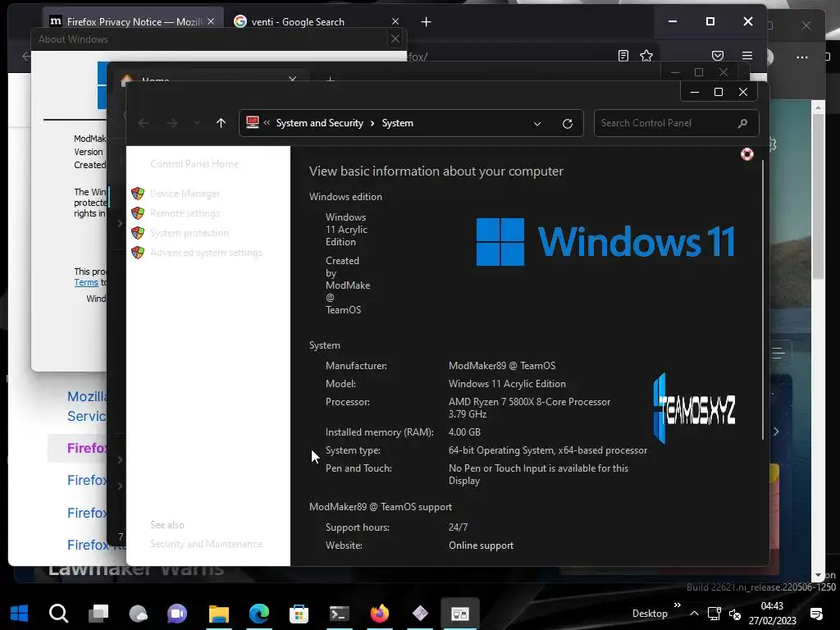Screen dimensions: 840x630
Task: Launch File Explorer from taskbar
Action: (x=218, y=613)
